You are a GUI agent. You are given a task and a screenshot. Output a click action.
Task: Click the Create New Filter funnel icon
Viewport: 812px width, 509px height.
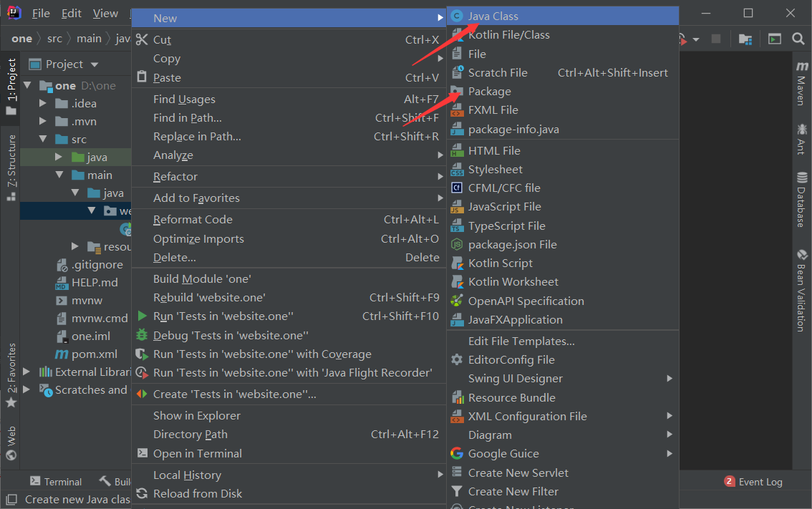[457, 491]
